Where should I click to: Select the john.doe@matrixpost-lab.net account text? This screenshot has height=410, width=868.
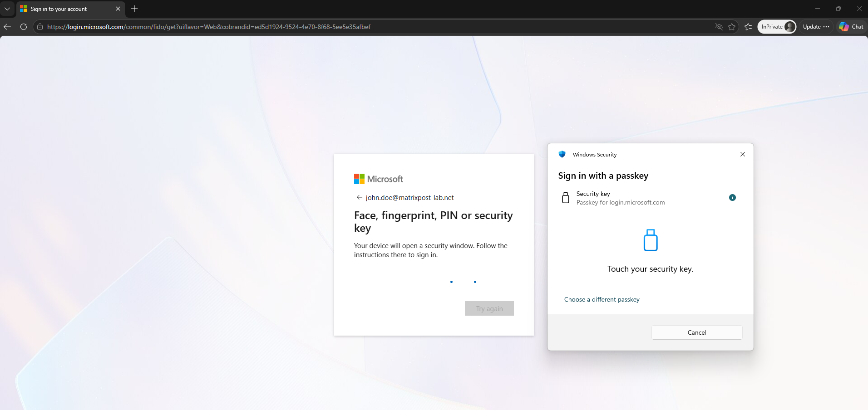pos(410,198)
